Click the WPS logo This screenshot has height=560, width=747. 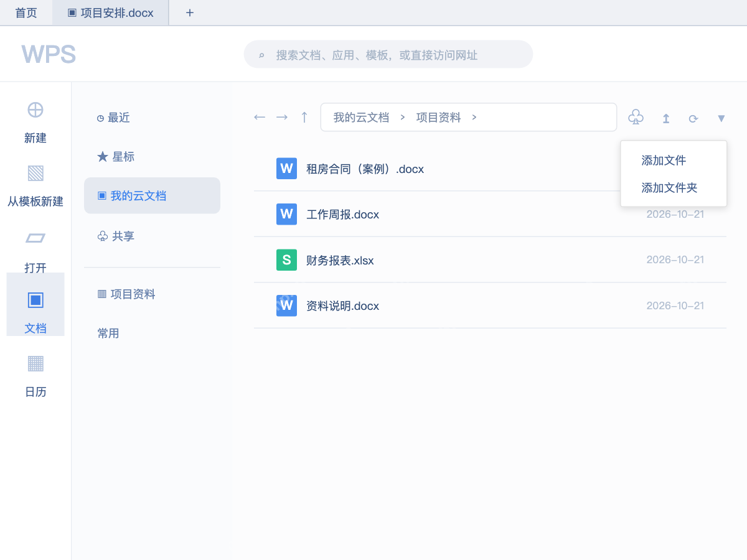click(x=49, y=54)
